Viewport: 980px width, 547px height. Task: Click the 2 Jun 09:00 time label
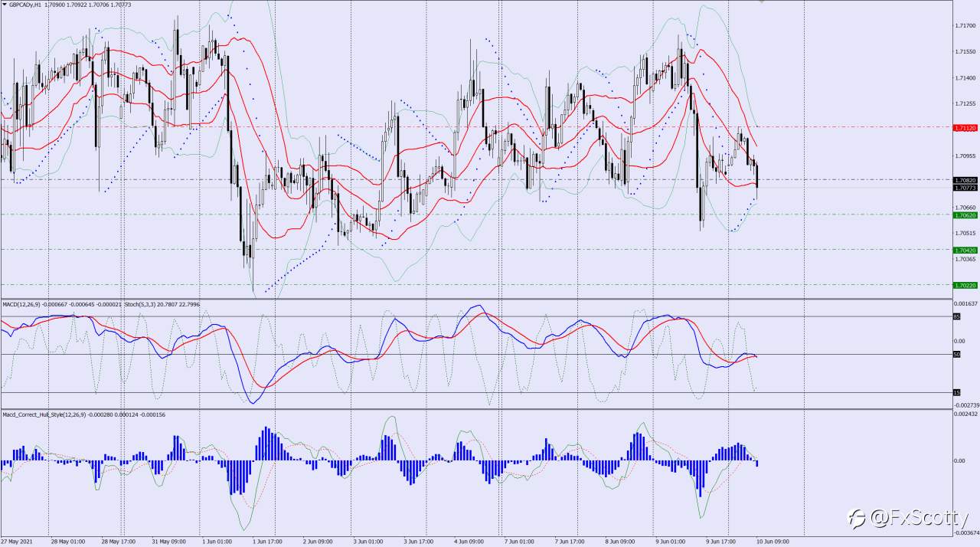point(318,541)
